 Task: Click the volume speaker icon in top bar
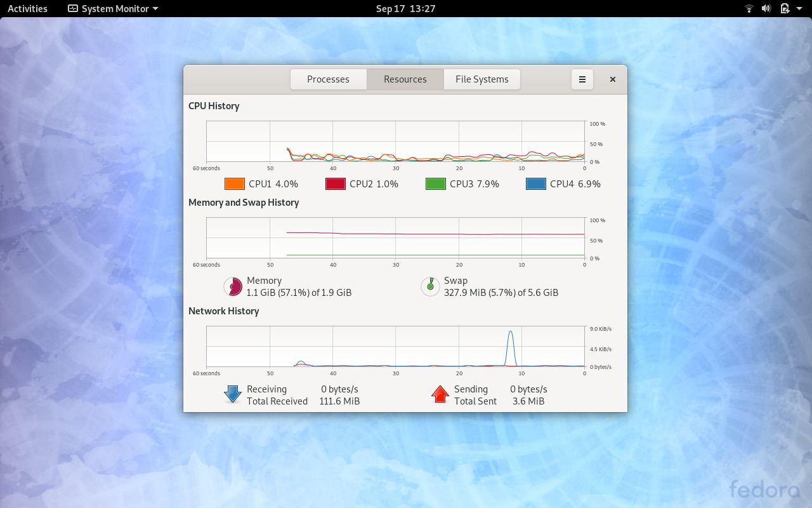point(766,9)
